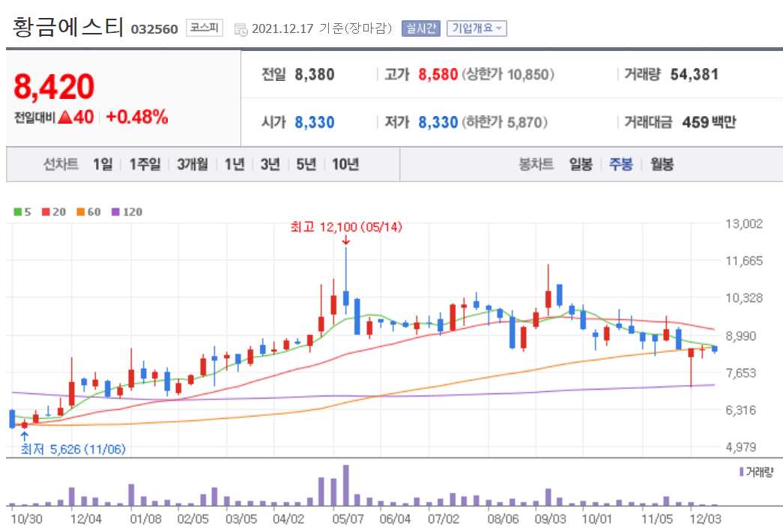The height and width of the screenshot is (532, 783).
Task: Switch to the 3개월 period tab
Action: (192, 164)
